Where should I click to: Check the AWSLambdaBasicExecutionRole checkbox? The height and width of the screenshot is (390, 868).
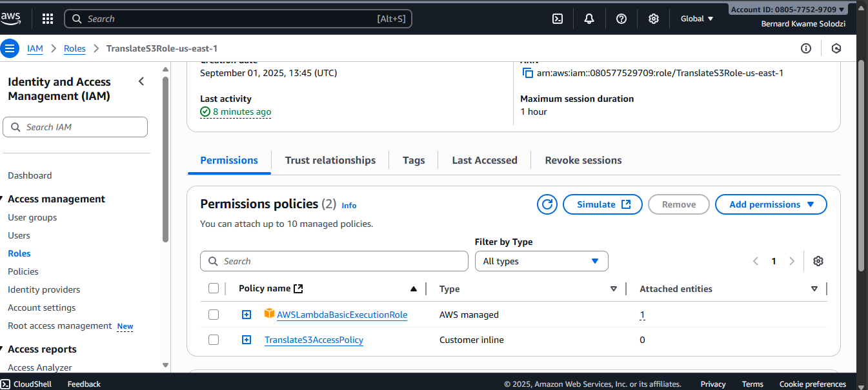[214, 315]
